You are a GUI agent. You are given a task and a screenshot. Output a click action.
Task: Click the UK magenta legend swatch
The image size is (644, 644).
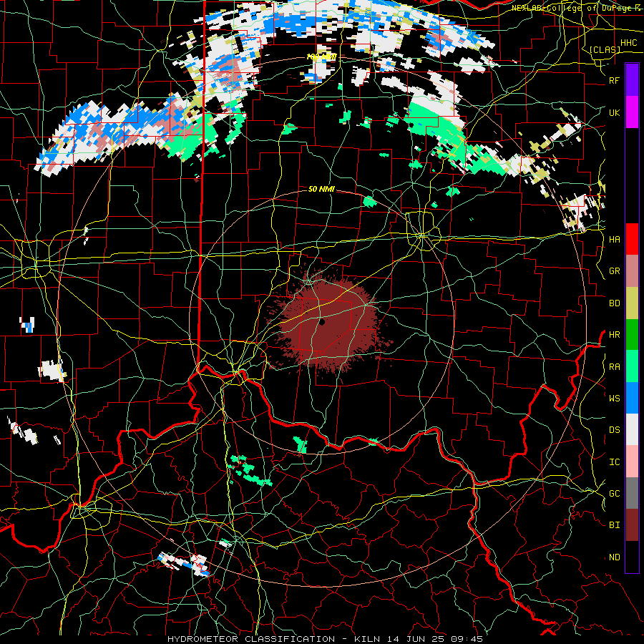point(632,112)
